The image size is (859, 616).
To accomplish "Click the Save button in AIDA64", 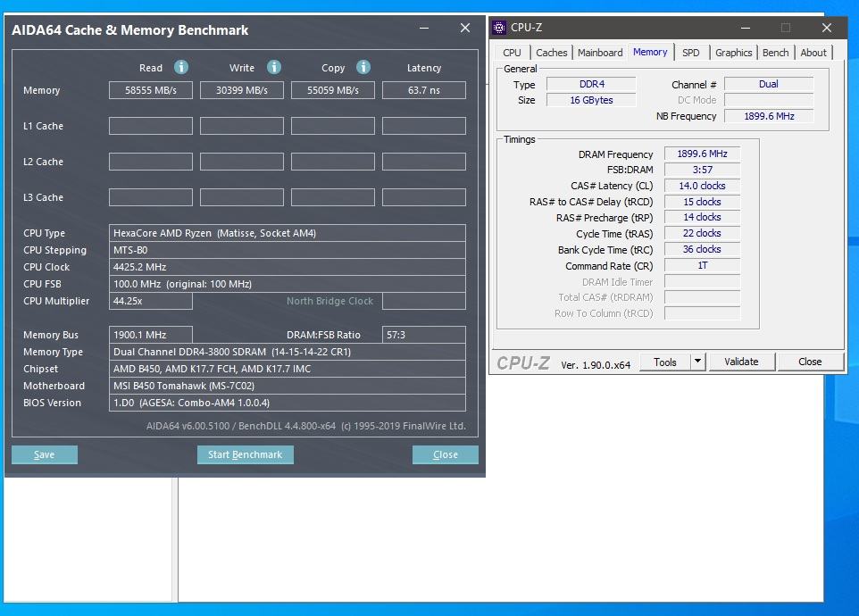I will (x=45, y=454).
